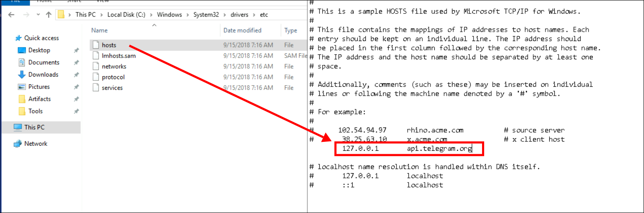Click the File type cell for protocol
Screen dimensions: 644x213
(x=289, y=77)
